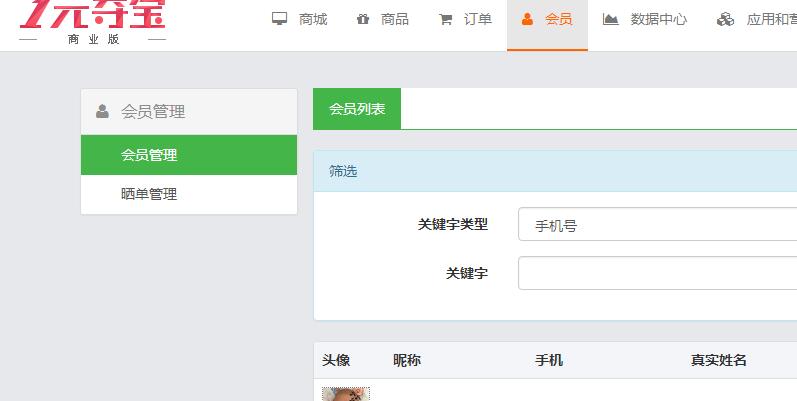The image size is (797, 401).
Task: Click the orange user icon for 会员
Action: point(527,19)
